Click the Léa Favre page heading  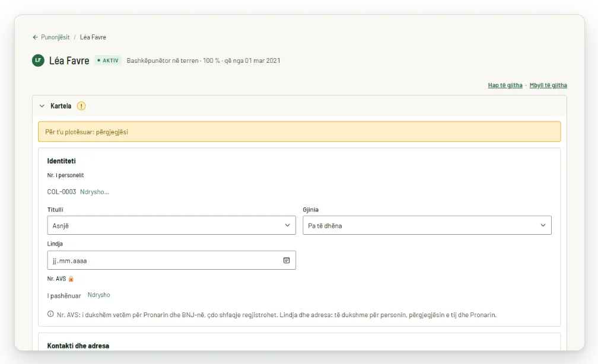(69, 60)
